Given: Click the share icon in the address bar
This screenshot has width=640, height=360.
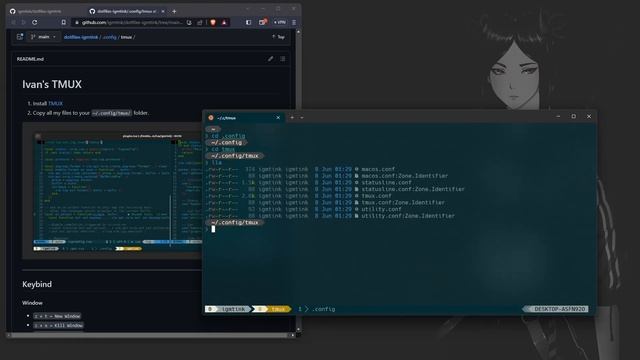Looking at the screenshot, I should tap(200, 22).
